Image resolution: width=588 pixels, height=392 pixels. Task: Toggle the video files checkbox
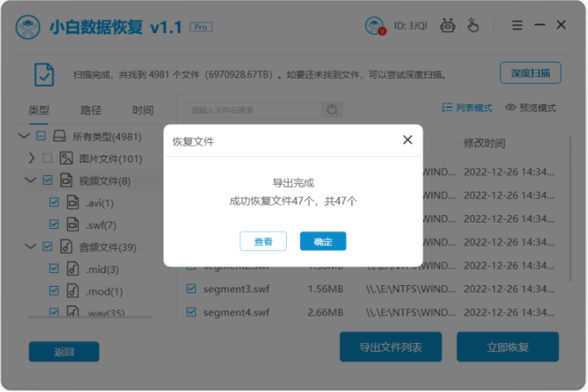47,180
